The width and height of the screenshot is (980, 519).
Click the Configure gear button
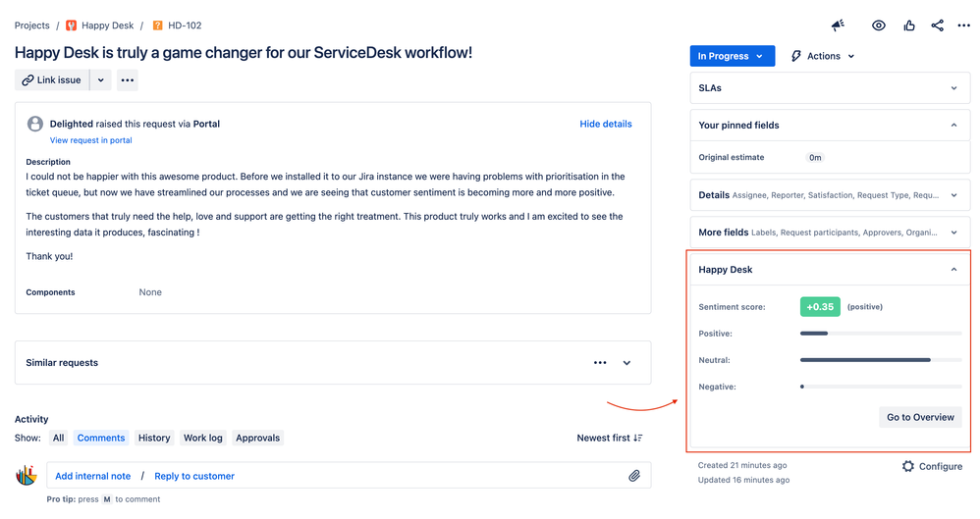[932, 467]
